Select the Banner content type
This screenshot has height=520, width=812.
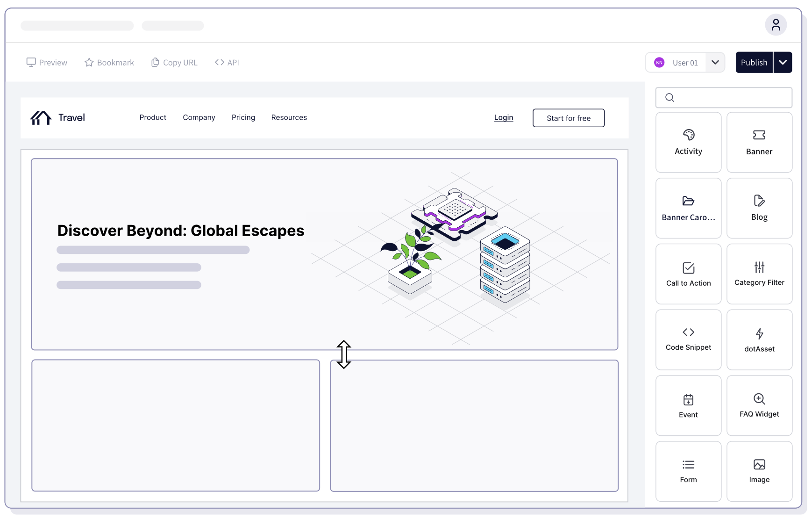click(x=759, y=142)
